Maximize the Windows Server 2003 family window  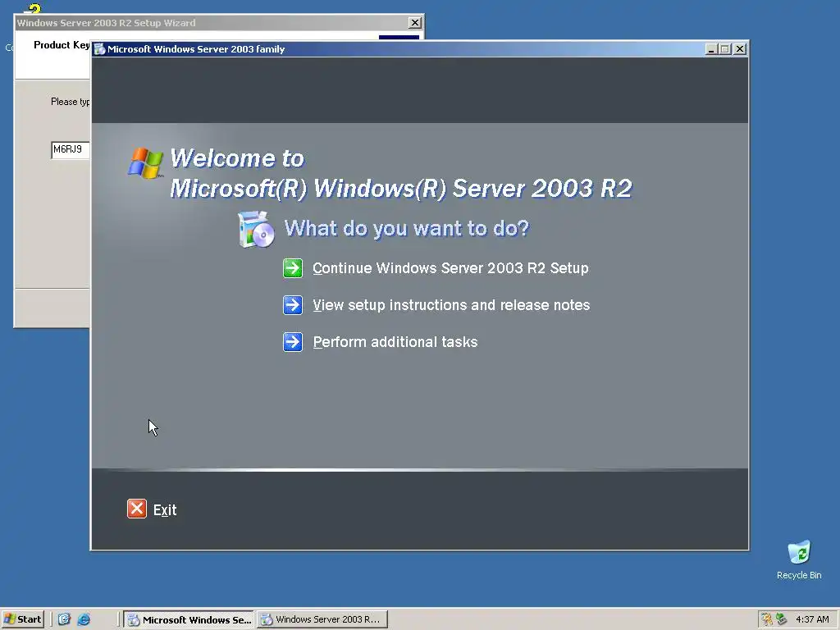(x=725, y=49)
